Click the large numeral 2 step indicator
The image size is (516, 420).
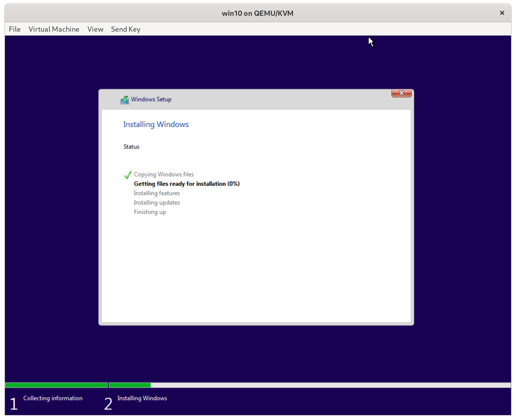tap(108, 405)
